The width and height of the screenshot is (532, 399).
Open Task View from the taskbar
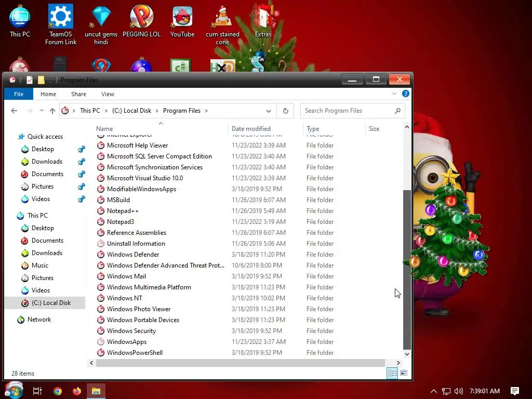click(37, 391)
